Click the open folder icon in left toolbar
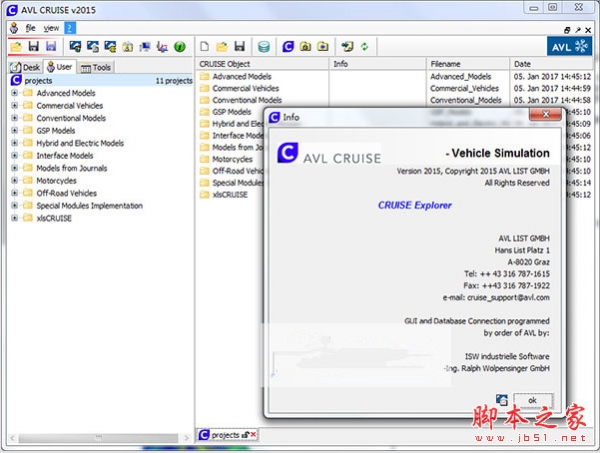The height and width of the screenshot is (453, 600). point(16,47)
